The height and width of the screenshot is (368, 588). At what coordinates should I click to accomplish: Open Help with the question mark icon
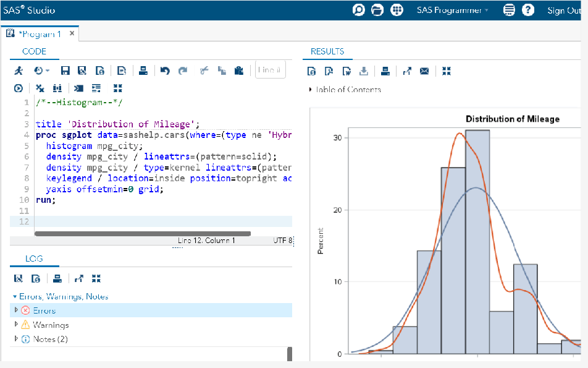(528, 10)
